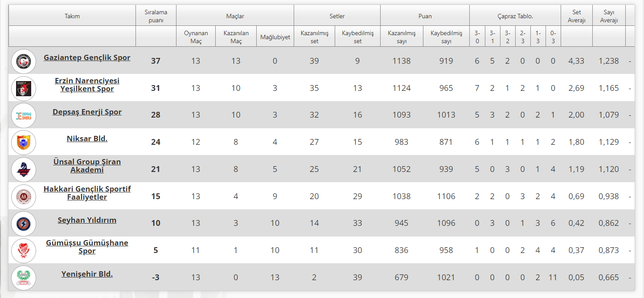Click the Ünsal Group Şiran Akademi logo
The height and width of the screenshot is (298, 644).
tap(23, 170)
